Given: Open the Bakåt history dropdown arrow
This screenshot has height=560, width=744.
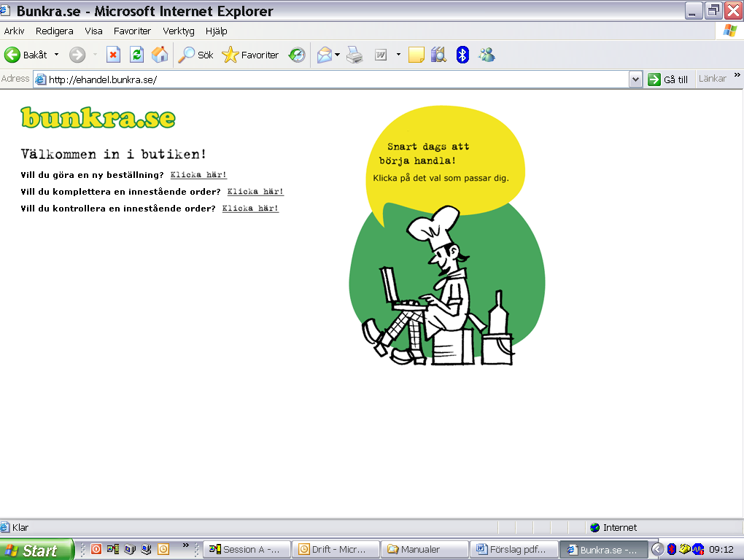Looking at the screenshot, I should (x=56, y=55).
